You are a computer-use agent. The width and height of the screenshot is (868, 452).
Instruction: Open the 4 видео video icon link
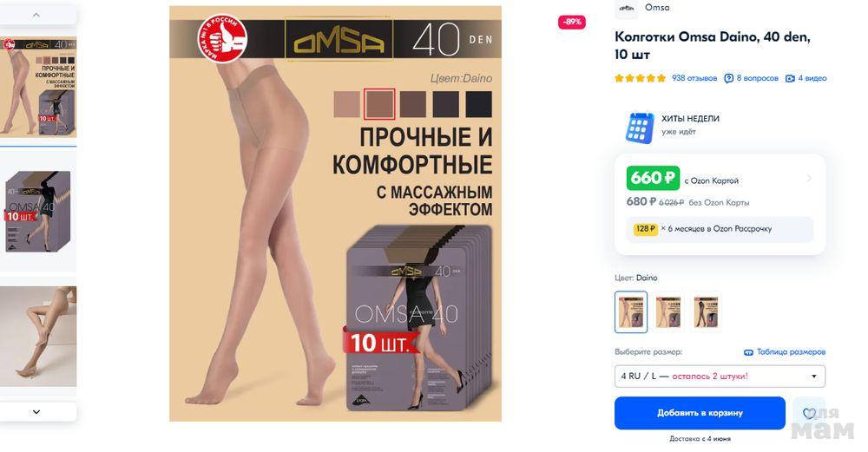point(790,79)
